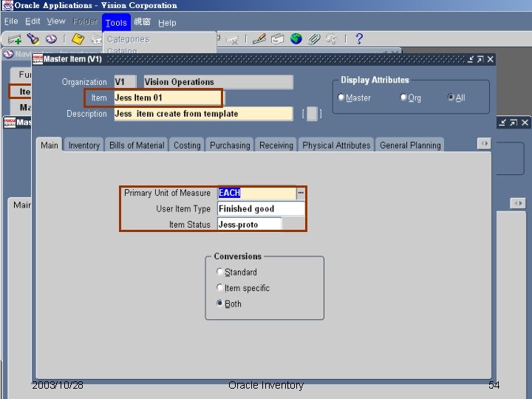532x399 pixels.
Task: Click the Oracle Applications title bar icon
Action: (7, 5)
